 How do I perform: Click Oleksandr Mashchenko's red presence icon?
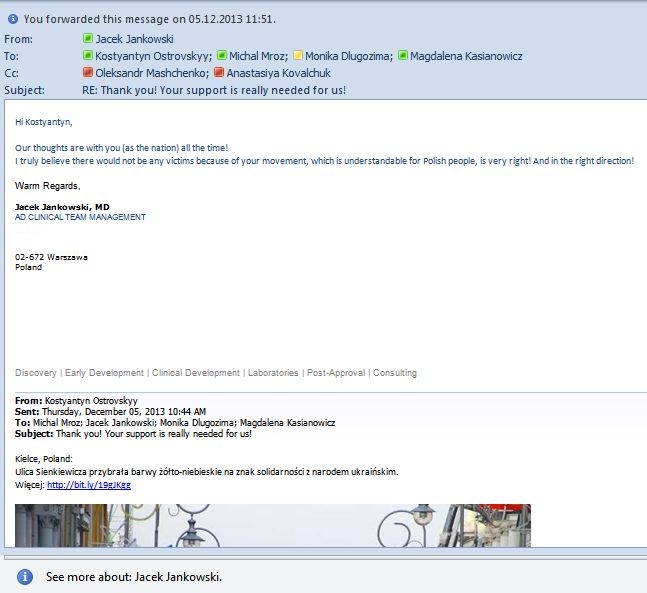click(87, 73)
